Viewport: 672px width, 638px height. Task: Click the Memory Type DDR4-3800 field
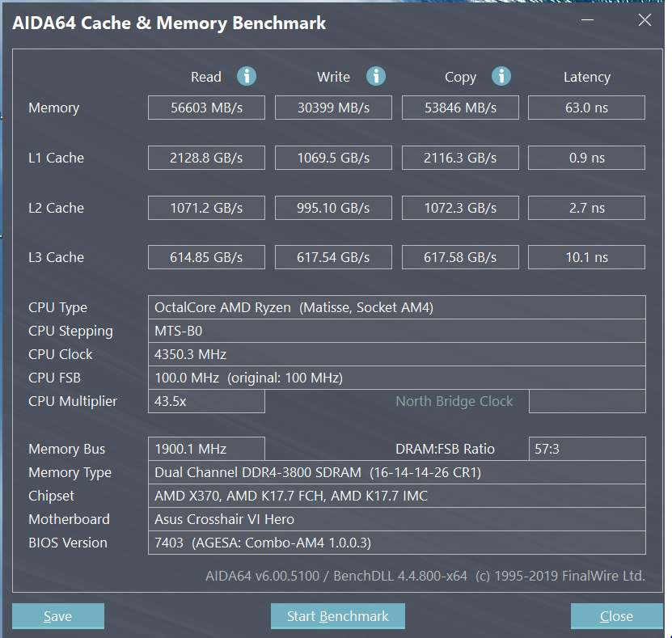pos(397,472)
